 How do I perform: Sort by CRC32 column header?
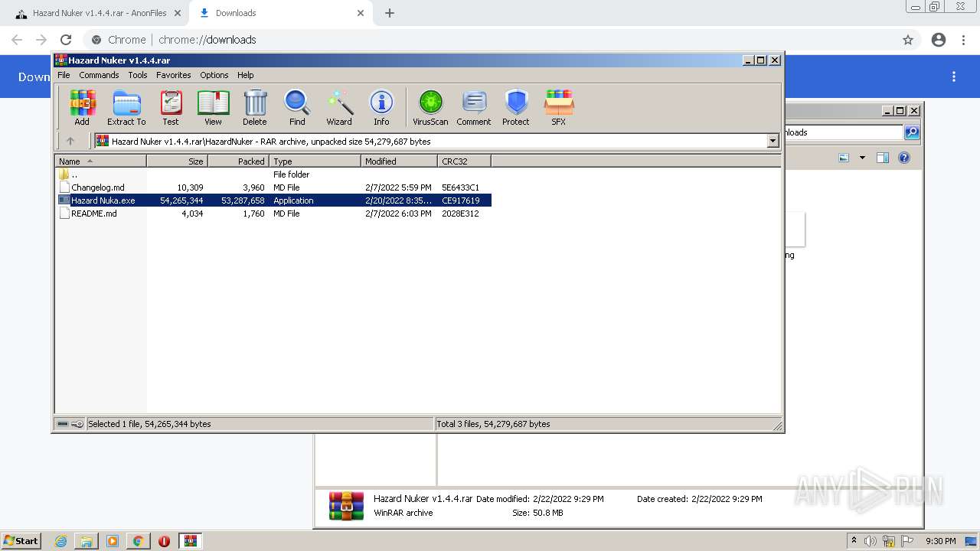pos(464,161)
